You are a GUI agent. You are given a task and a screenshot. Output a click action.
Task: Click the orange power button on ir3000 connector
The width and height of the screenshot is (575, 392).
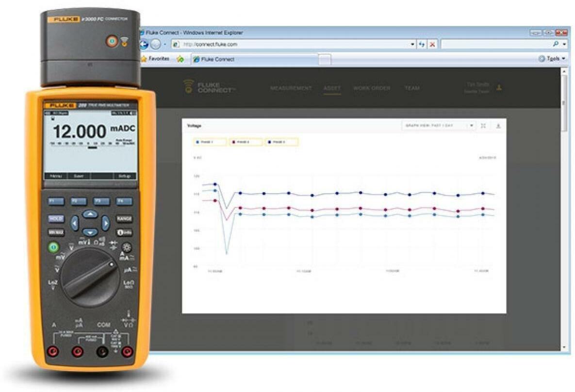pos(112,41)
